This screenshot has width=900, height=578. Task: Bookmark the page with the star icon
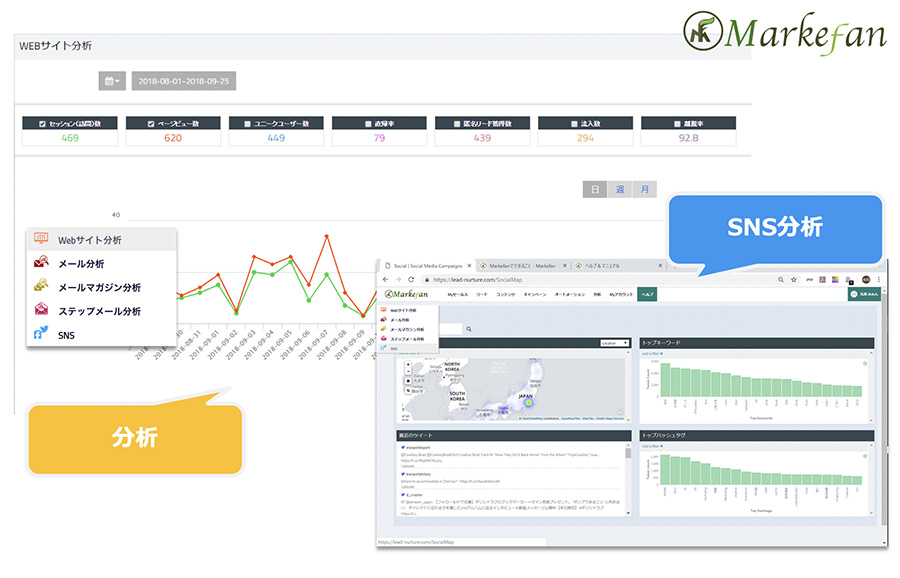(794, 280)
